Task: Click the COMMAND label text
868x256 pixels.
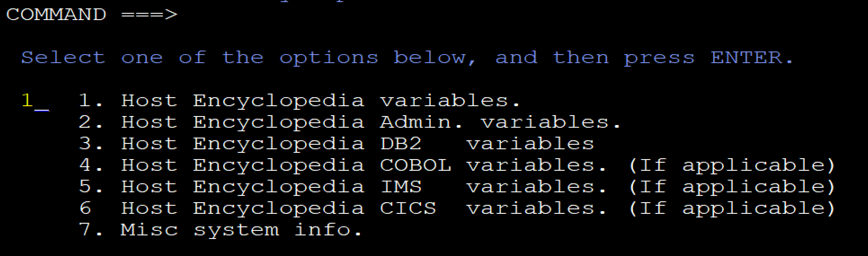Action: 56,15
